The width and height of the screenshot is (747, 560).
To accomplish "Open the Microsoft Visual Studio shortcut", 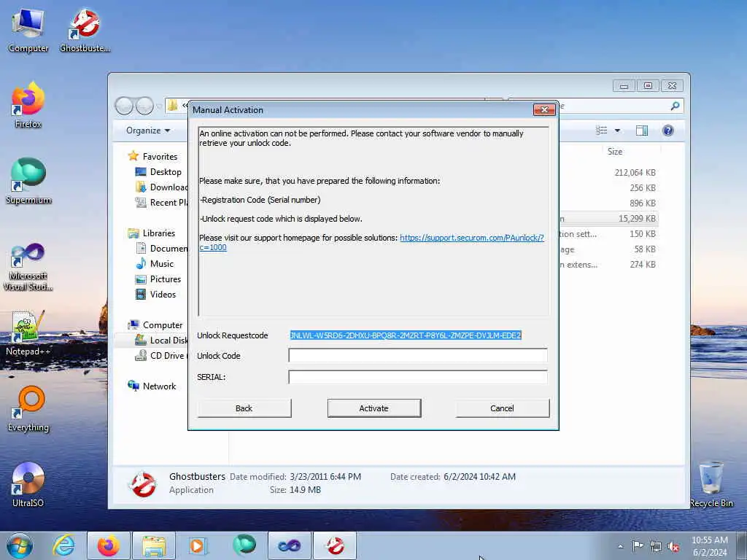I will pos(28,267).
